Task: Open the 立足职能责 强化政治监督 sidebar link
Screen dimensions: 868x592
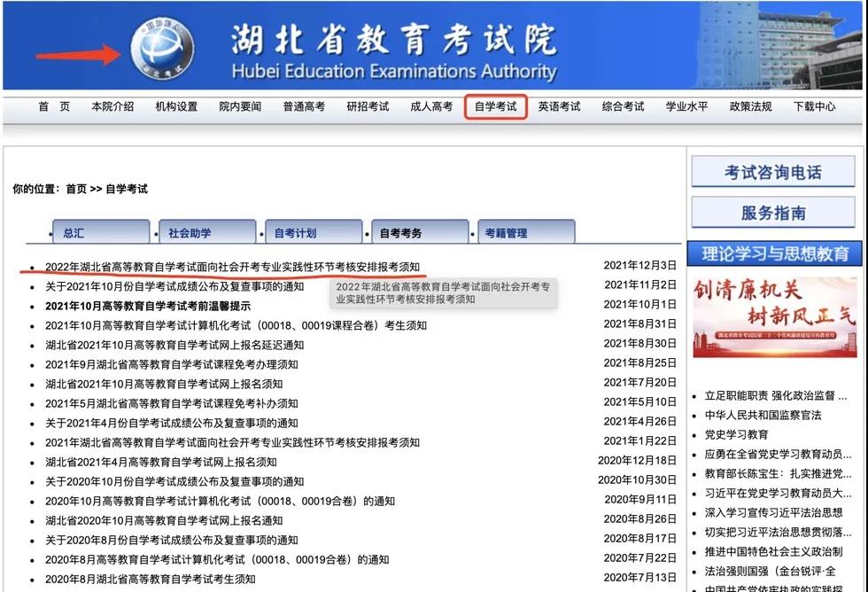Action: coord(776,395)
